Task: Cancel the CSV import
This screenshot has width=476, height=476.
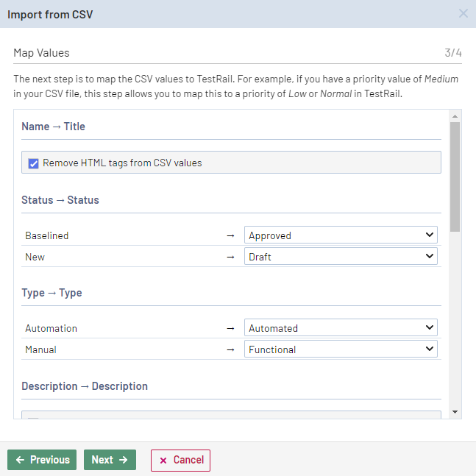Action: point(180,460)
